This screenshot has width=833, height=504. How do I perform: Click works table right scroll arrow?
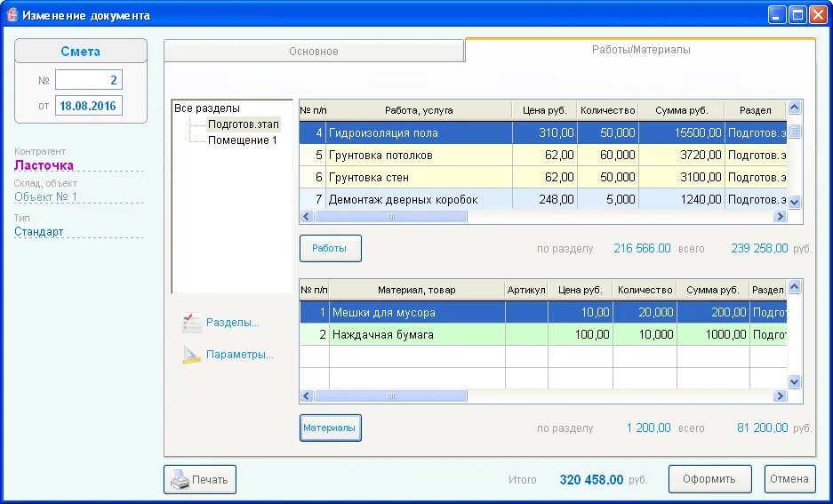tap(780, 217)
